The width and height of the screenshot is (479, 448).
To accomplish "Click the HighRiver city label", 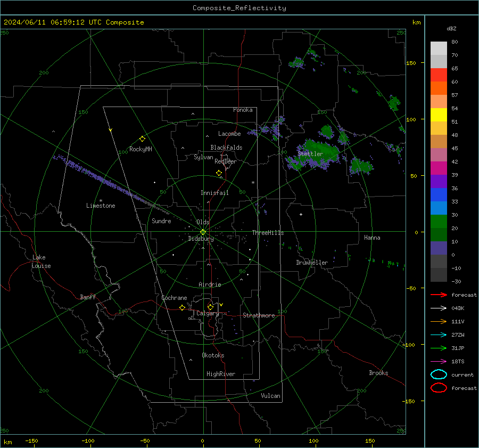I will [221, 374].
